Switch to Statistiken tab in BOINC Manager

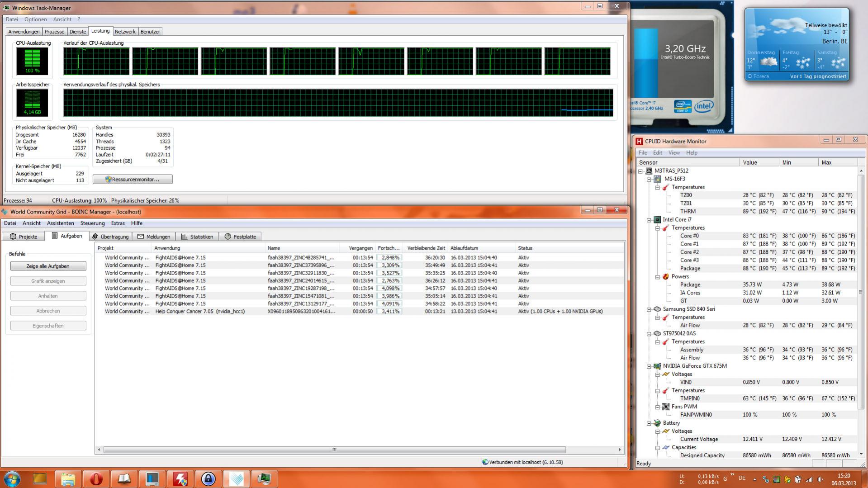click(x=197, y=237)
